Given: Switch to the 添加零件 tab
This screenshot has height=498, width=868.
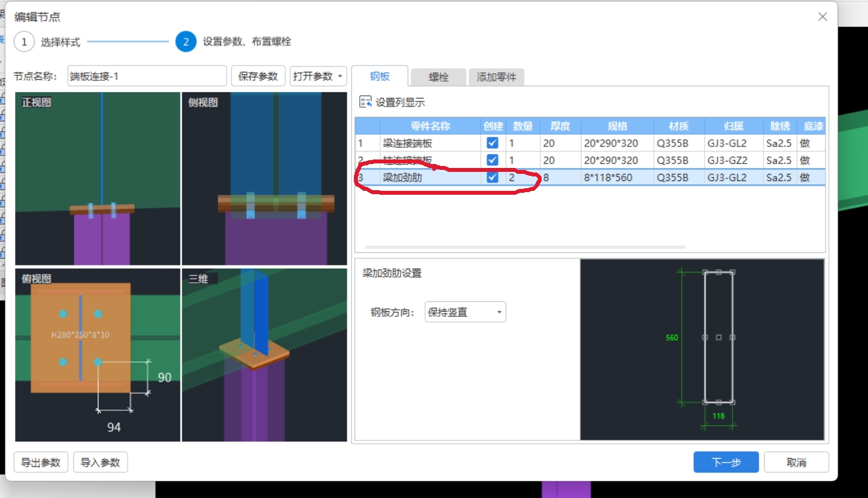Looking at the screenshot, I should (x=495, y=76).
